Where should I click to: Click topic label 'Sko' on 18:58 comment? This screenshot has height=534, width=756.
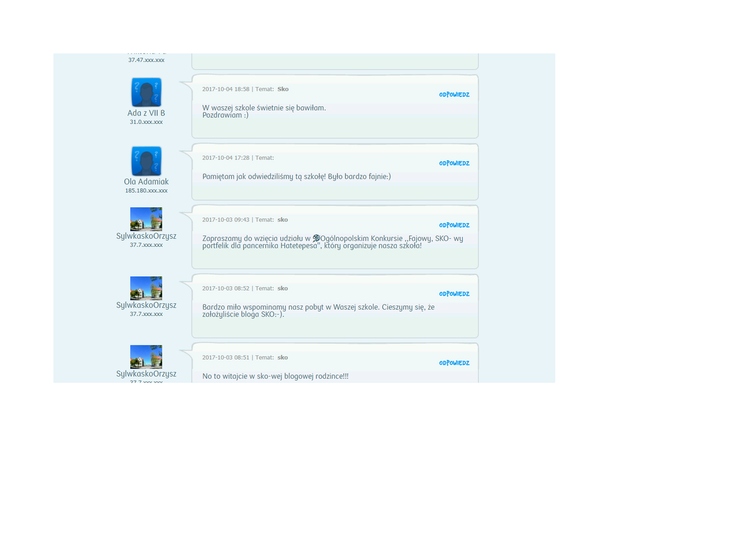[283, 89]
